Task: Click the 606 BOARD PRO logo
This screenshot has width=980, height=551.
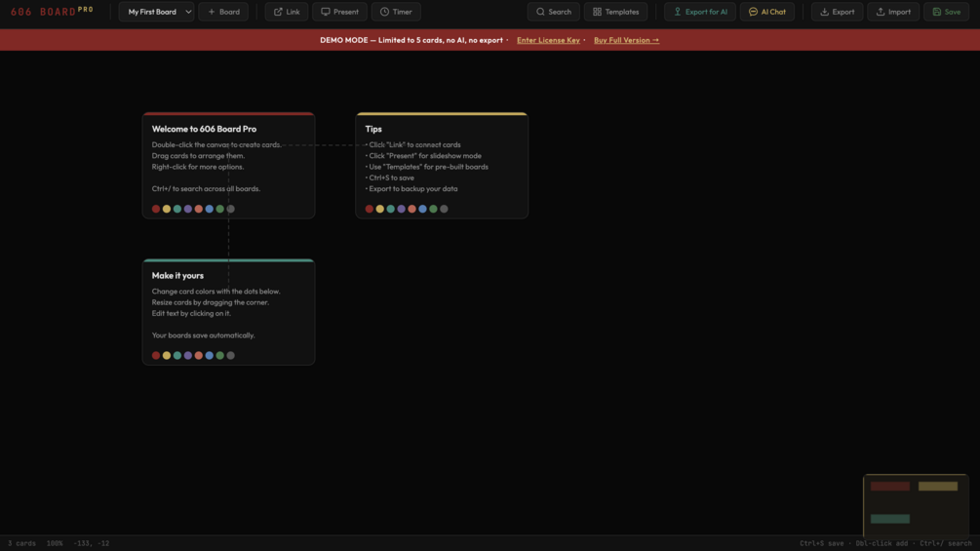Action: pyautogui.click(x=52, y=12)
